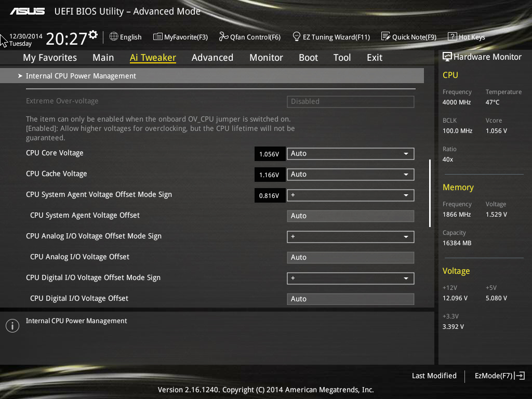Screen dimensions: 532x399
Task: Click the 20:27 clock display
Action: [66, 38]
